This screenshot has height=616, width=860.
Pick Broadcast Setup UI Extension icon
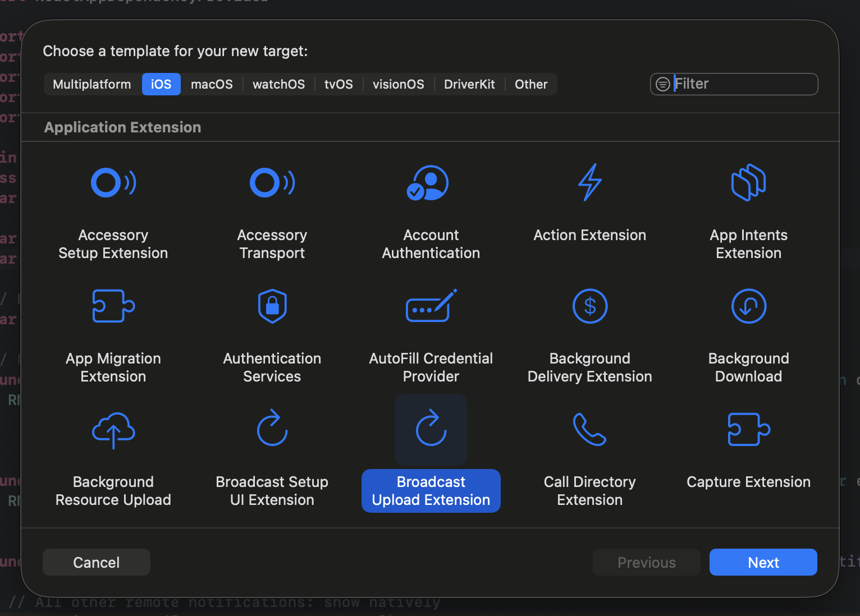coord(272,427)
